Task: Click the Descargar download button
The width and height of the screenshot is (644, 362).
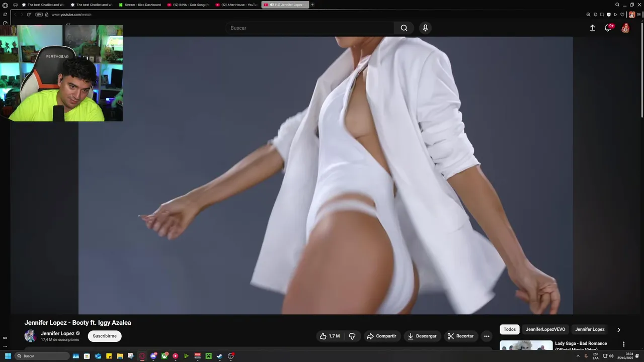Action: click(x=422, y=336)
